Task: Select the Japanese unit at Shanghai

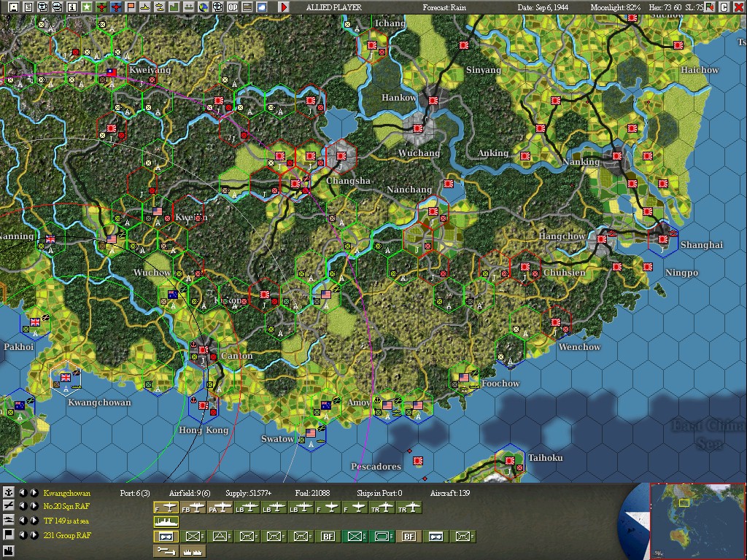Action: pos(662,239)
